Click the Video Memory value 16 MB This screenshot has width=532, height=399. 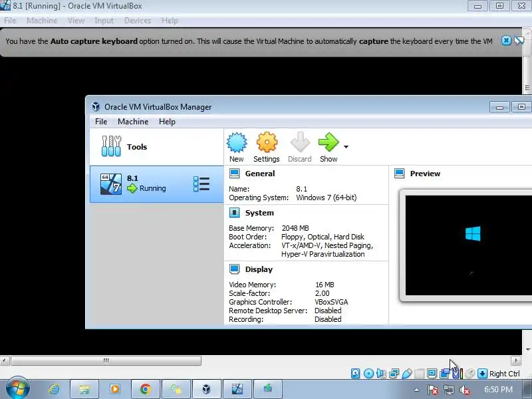pyautogui.click(x=325, y=285)
